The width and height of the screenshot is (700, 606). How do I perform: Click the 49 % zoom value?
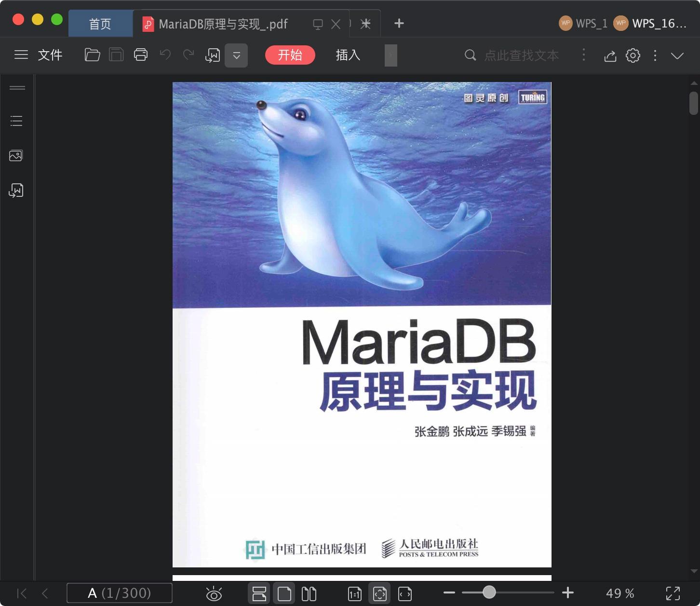(620, 593)
